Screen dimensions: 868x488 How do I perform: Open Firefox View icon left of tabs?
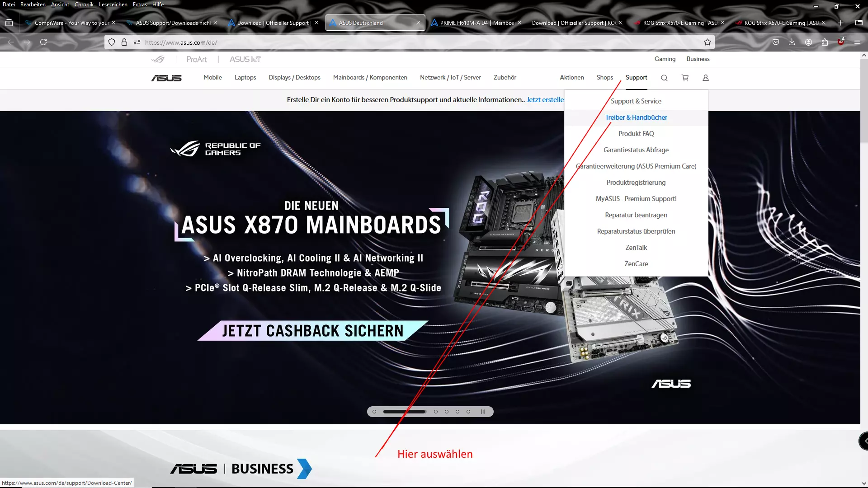(9, 23)
